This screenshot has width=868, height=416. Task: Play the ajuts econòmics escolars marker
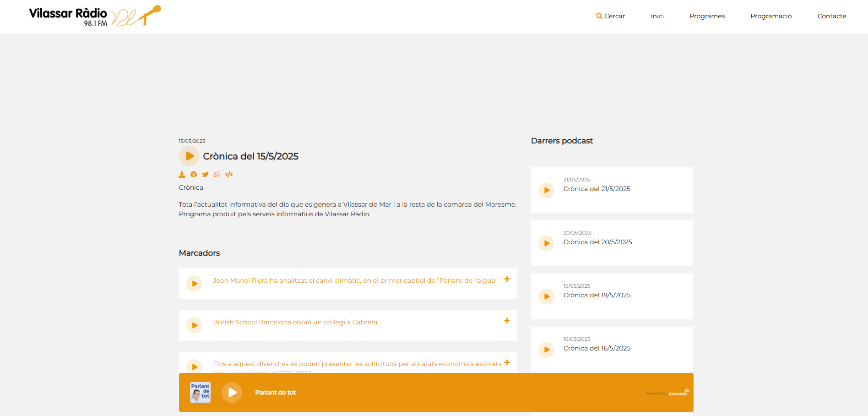194,367
